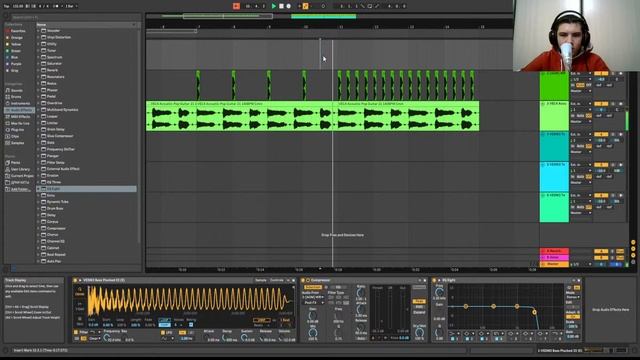Open the Compressor Audio From dropdown

pos(313,298)
